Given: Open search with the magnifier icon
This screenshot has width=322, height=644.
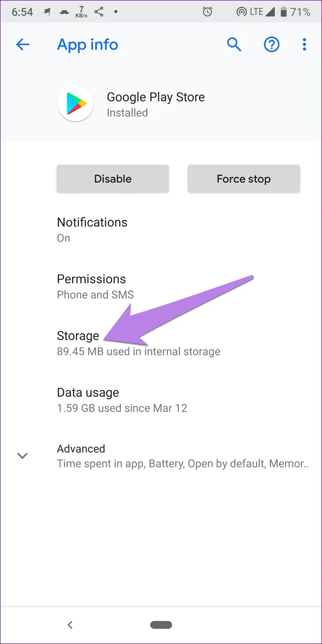Looking at the screenshot, I should [234, 45].
